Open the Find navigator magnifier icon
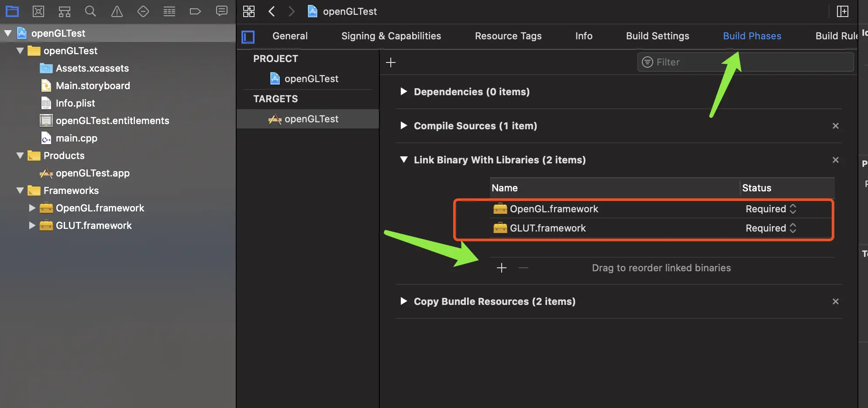Viewport: 868px width, 408px height. tap(90, 11)
